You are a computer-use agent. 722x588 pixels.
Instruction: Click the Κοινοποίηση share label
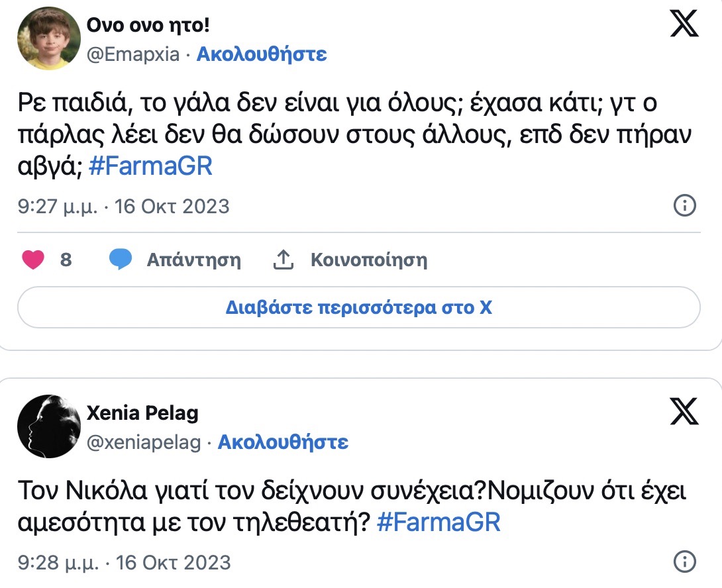point(369,260)
